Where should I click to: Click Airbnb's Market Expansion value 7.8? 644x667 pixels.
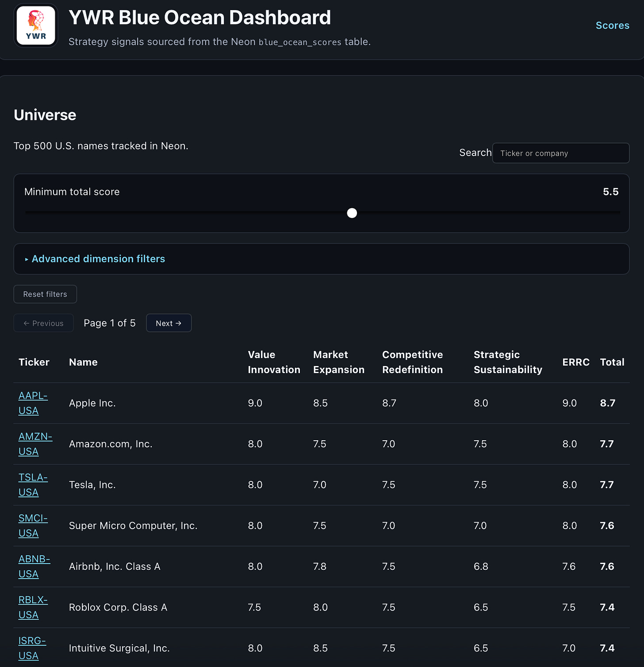tap(320, 566)
